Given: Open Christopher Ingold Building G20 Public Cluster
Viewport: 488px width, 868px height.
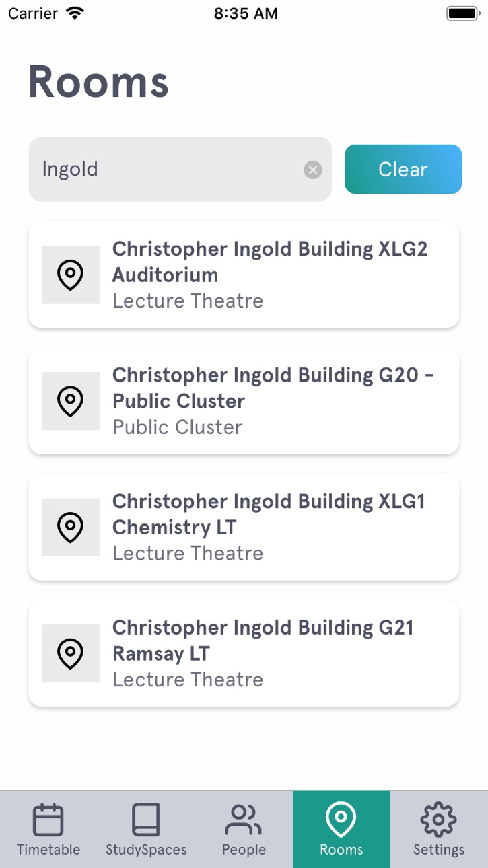Looking at the screenshot, I should click(244, 400).
